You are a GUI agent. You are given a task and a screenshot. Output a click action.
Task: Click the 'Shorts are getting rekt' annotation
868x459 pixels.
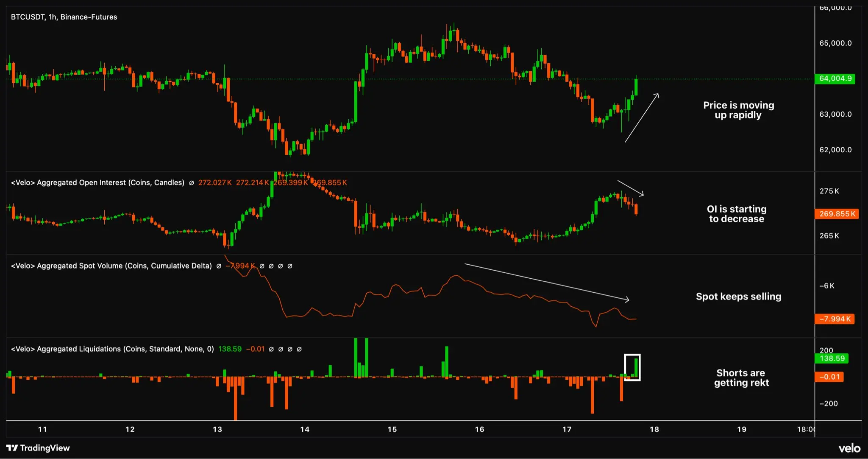point(741,378)
